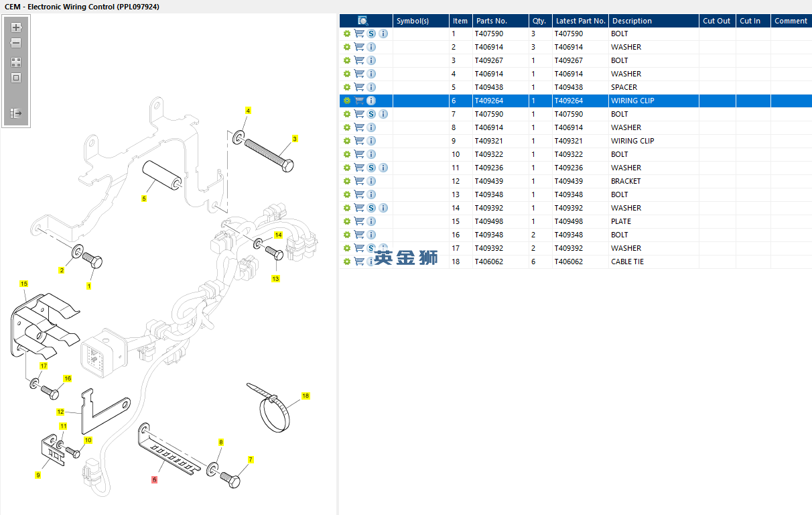Screen dimensions: 812x515
Task: Click the single-square fit view icon
Action: tap(16, 78)
